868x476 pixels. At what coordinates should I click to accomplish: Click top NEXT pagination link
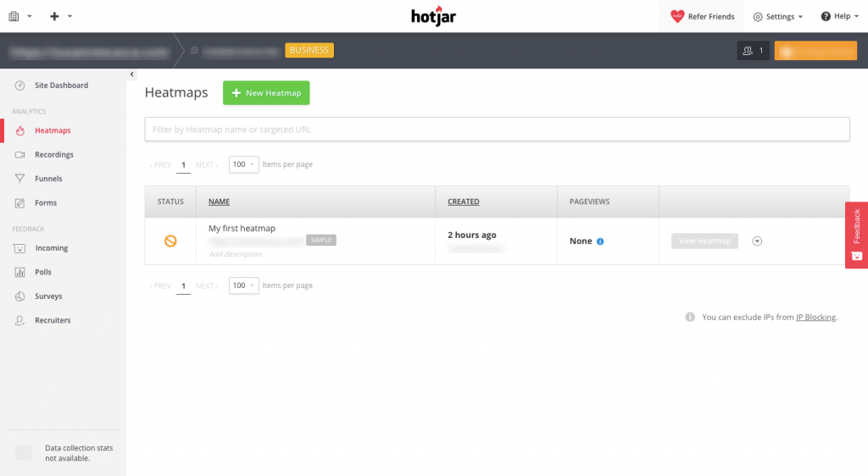pyautogui.click(x=207, y=165)
